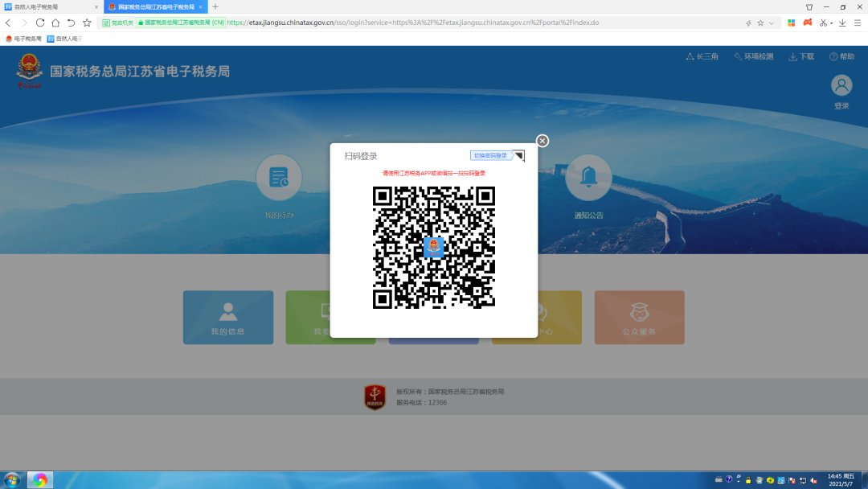The height and width of the screenshot is (489, 868).
Task: Expand the scissors screenshot tool dropdown
Action: tap(831, 23)
